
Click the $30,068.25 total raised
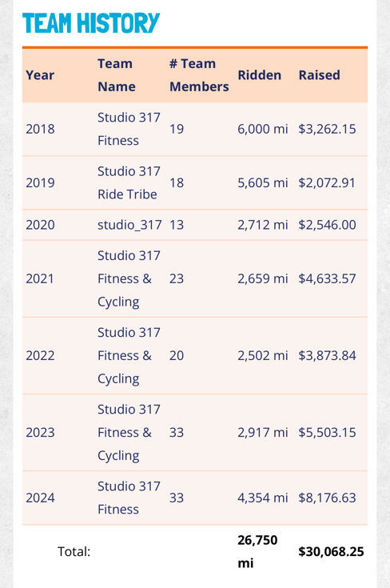tap(331, 552)
